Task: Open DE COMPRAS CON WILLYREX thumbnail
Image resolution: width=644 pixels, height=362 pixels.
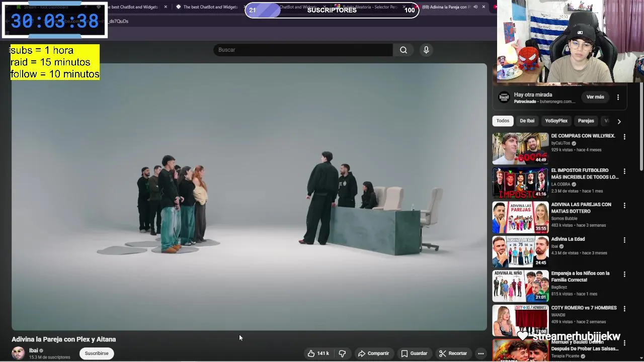Action: point(520,148)
